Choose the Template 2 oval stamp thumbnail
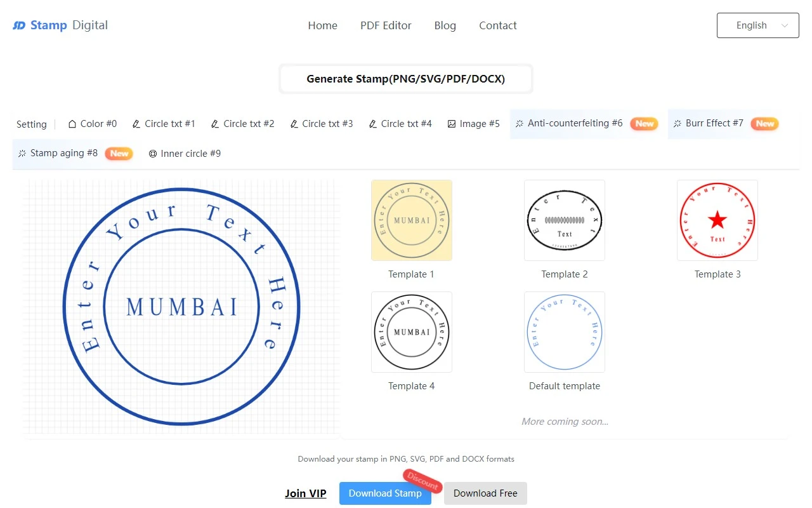 (565, 220)
